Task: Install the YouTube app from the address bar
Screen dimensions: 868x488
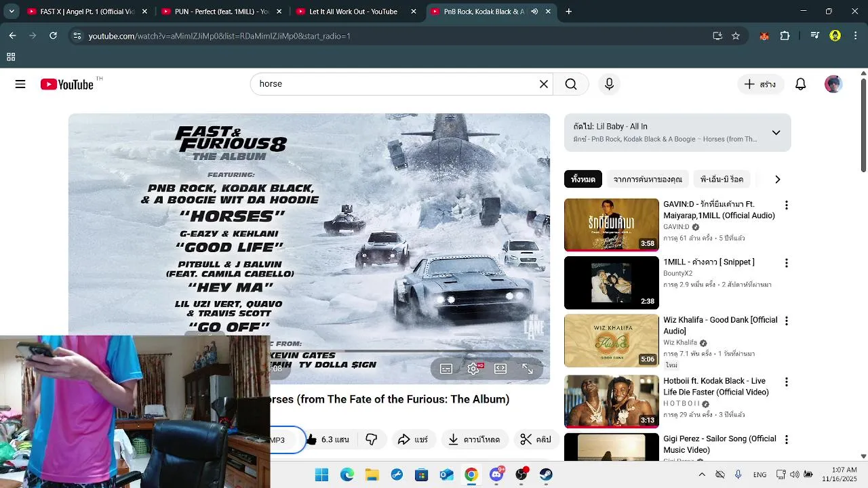Action: point(717,36)
